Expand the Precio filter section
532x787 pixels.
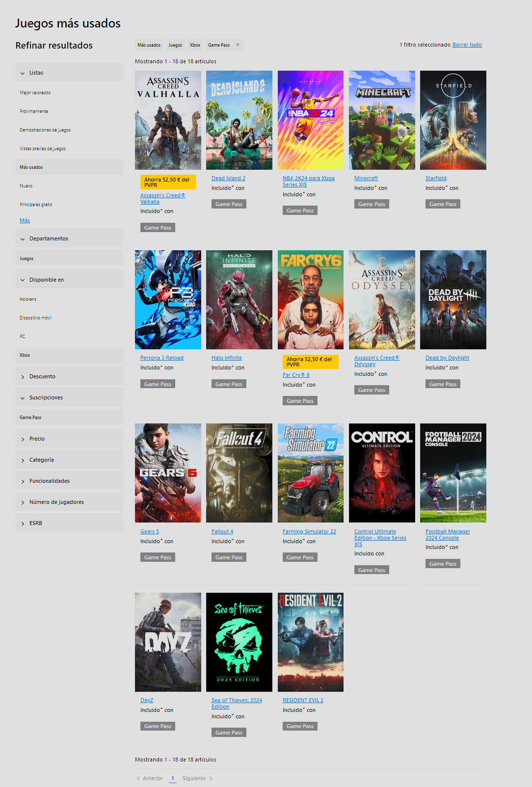tap(69, 439)
